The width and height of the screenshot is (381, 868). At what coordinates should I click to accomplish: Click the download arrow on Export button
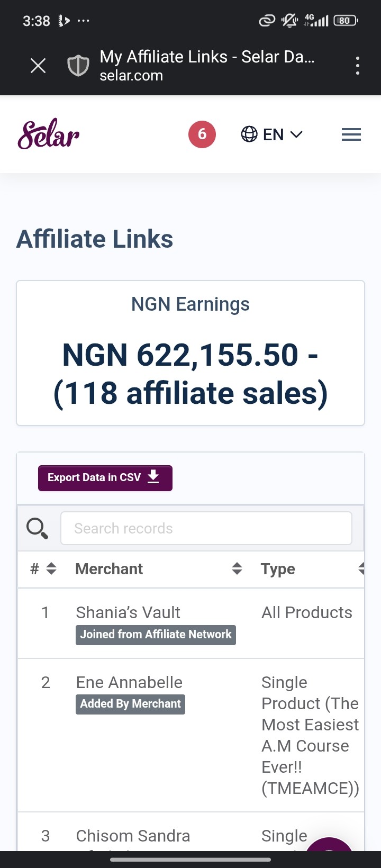(153, 477)
